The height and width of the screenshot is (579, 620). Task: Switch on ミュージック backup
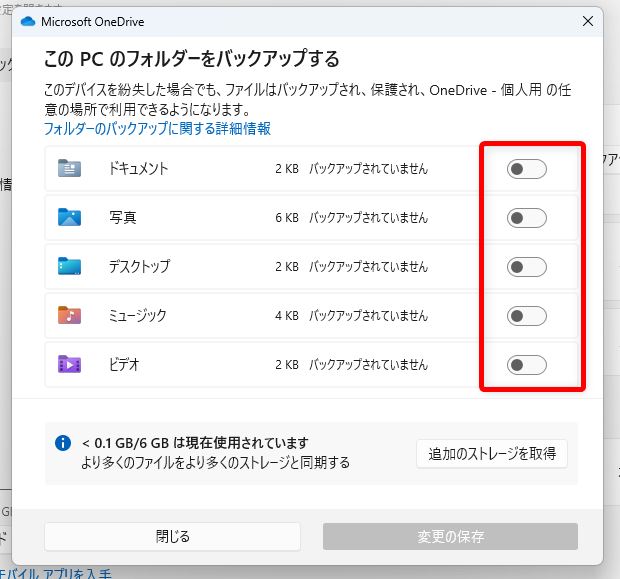coord(527,316)
